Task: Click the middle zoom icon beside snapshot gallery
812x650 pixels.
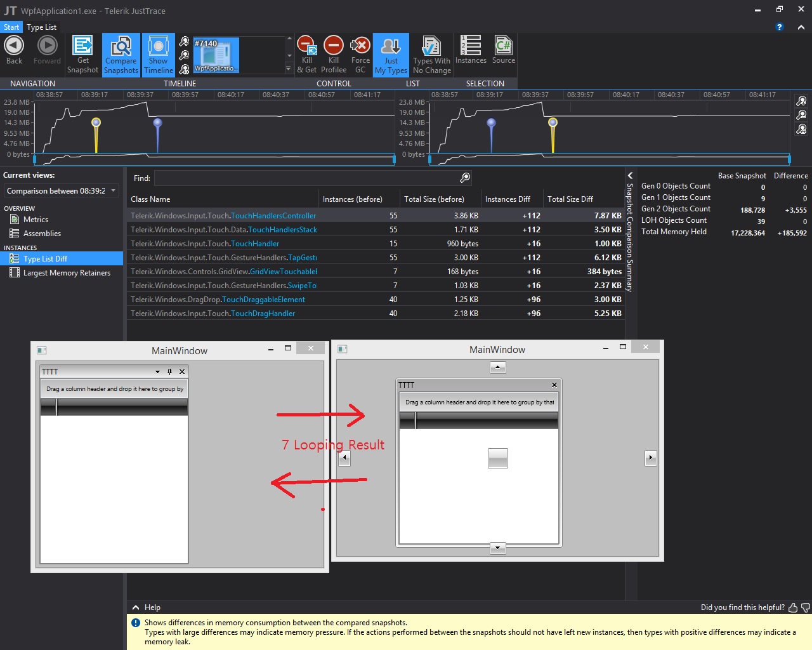Action: 184,55
